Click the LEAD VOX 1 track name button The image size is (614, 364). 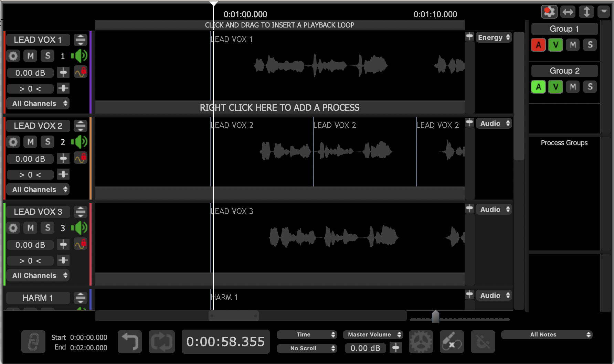[x=38, y=40]
